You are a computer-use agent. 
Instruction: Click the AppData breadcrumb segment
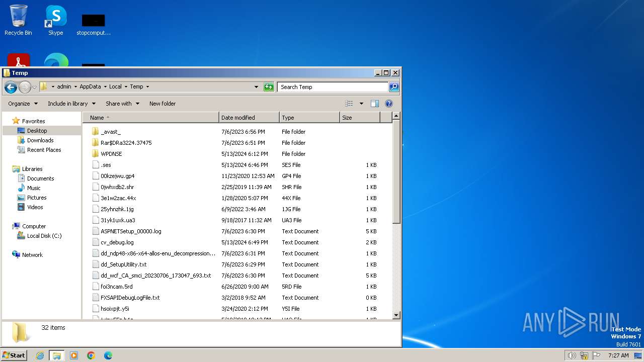click(x=90, y=86)
